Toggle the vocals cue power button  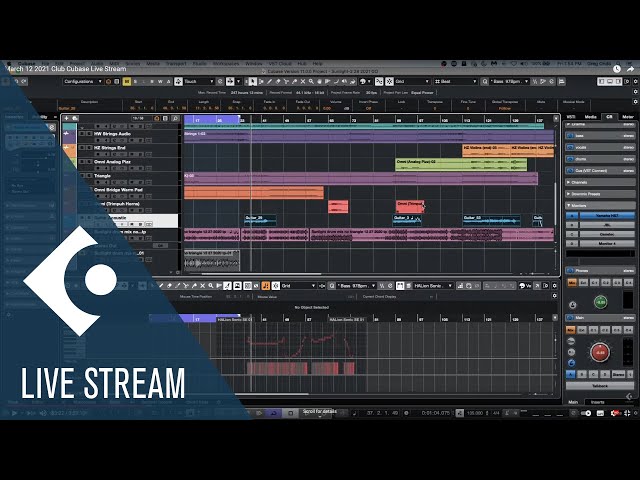[x=570, y=147]
